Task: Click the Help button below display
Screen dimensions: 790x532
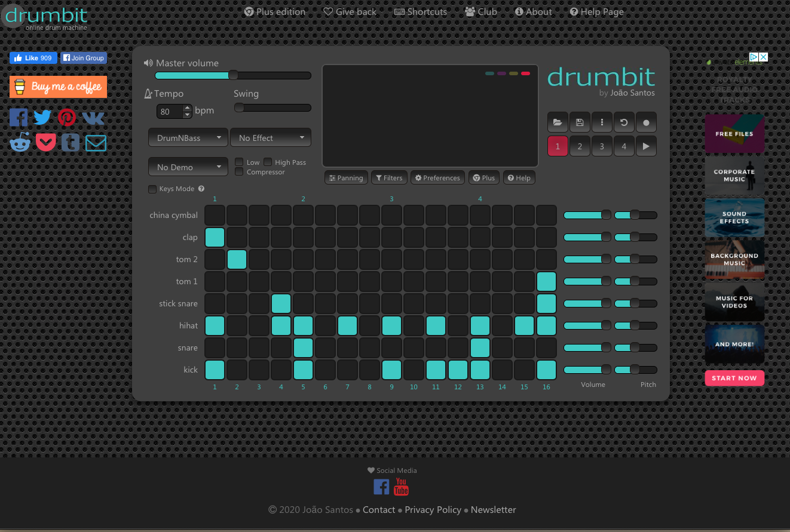Action: point(519,178)
